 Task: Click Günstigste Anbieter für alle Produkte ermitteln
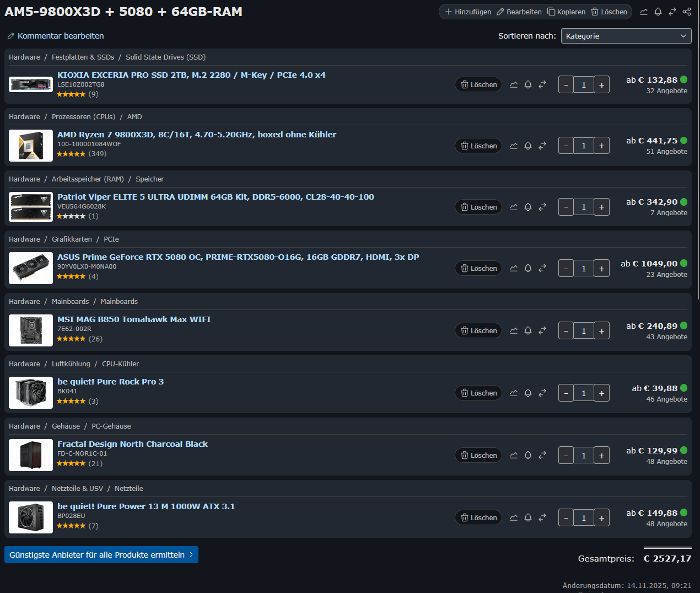101,555
